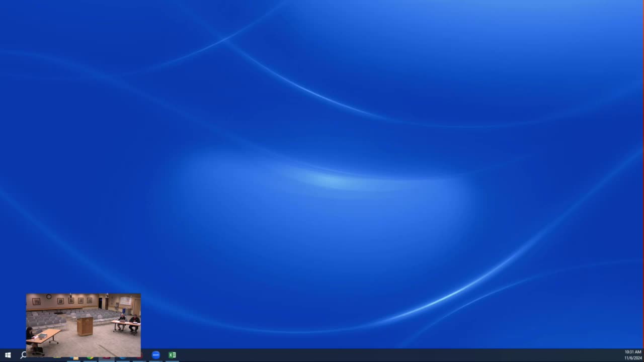Select the meeting room video thumbnail
This screenshot has height=362, width=644.
[84, 325]
